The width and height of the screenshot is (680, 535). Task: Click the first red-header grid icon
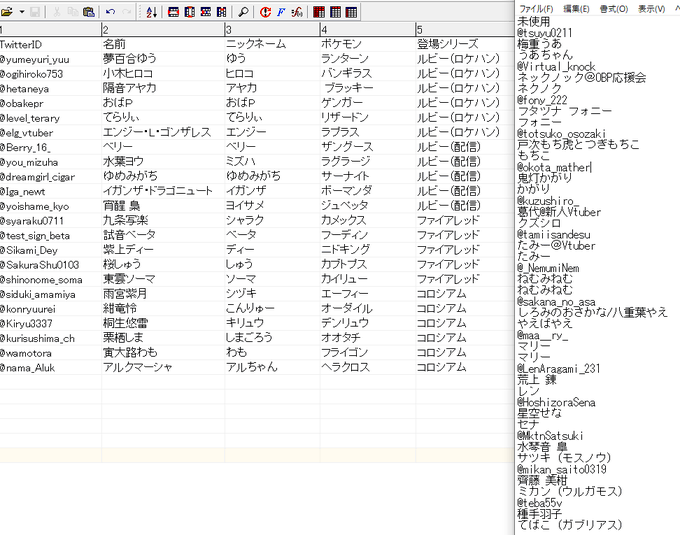(x=319, y=12)
